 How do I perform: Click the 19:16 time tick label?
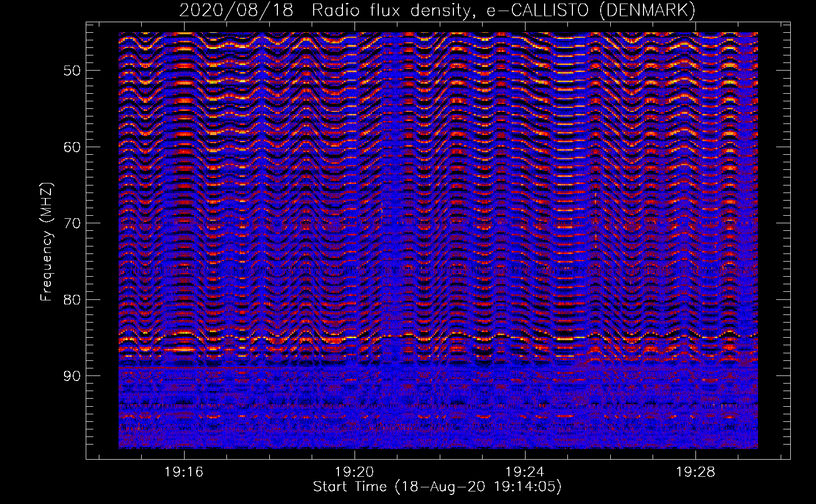(184, 472)
